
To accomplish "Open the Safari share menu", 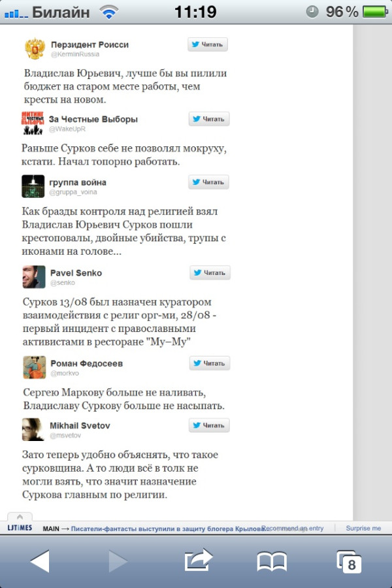I will coord(199,559).
